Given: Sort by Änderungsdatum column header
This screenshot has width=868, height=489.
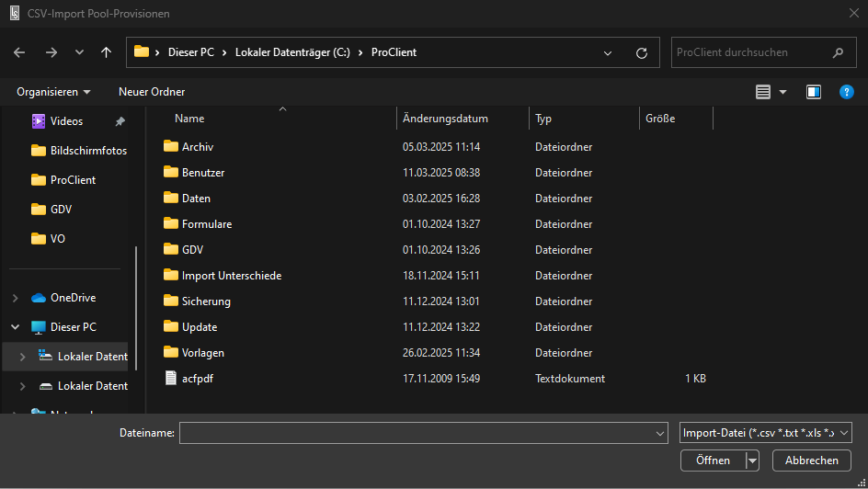Looking at the screenshot, I should (445, 119).
